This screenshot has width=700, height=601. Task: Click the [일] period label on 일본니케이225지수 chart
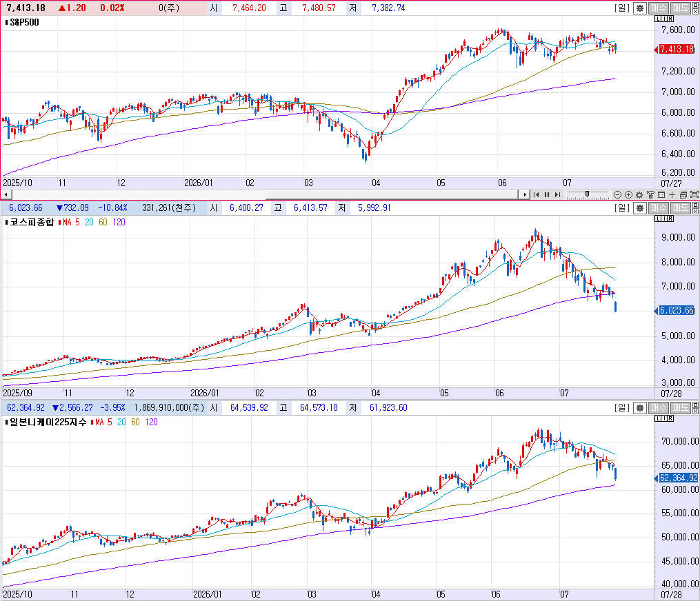pyautogui.click(x=622, y=408)
